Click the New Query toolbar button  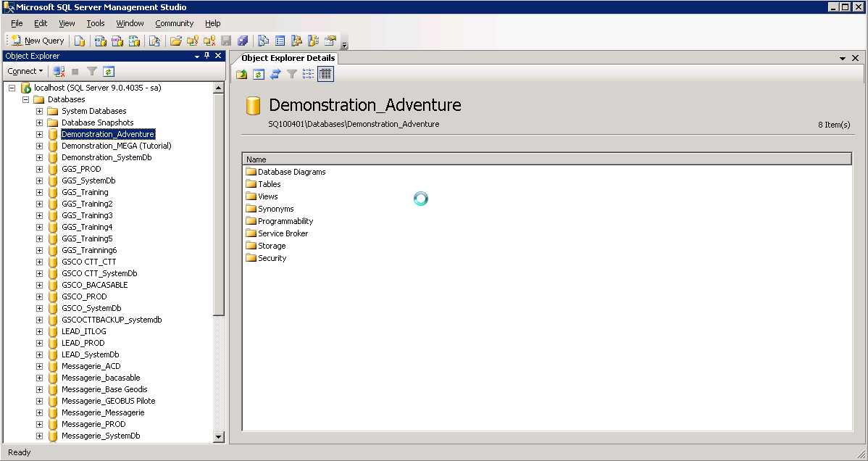point(38,41)
